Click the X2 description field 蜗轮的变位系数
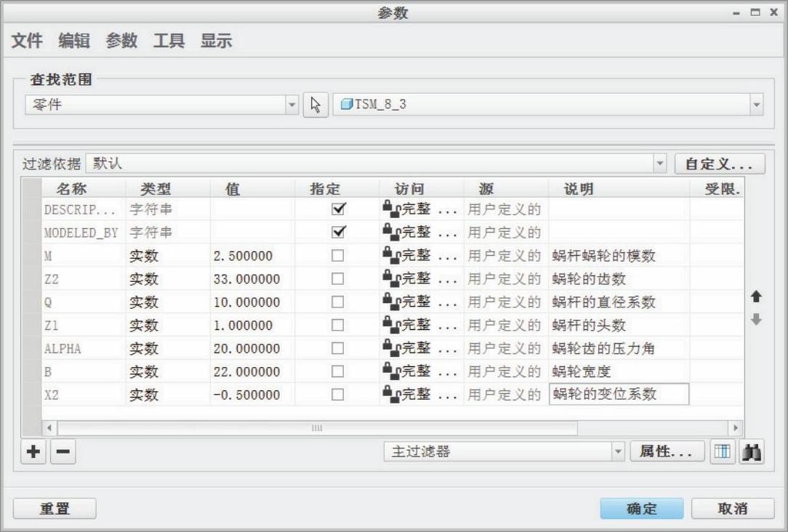Screen dimensions: 788x532 click(618, 395)
